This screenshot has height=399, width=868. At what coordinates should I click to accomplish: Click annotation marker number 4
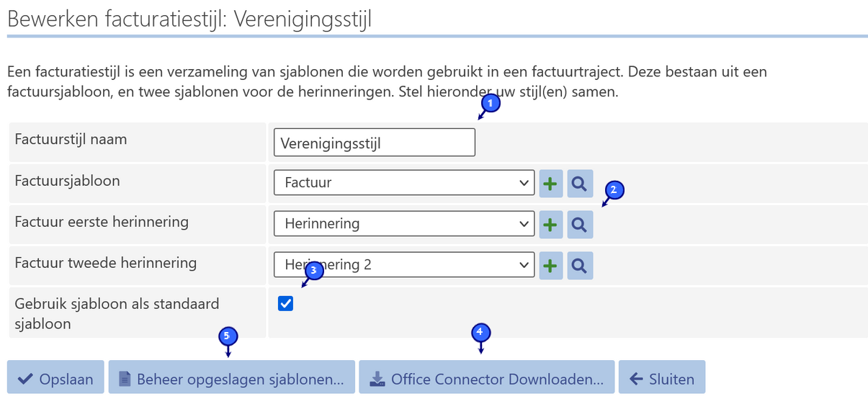pyautogui.click(x=481, y=333)
